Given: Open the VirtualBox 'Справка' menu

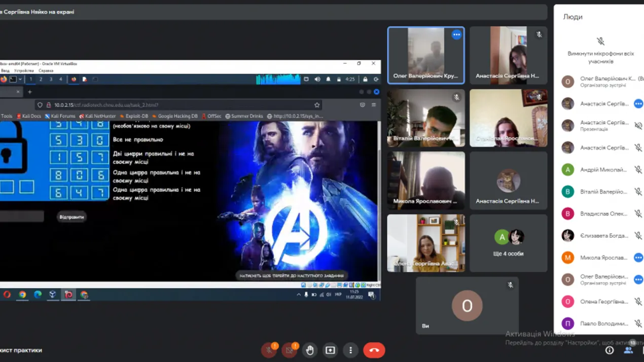Looking at the screenshot, I should pyautogui.click(x=46, y=71).
